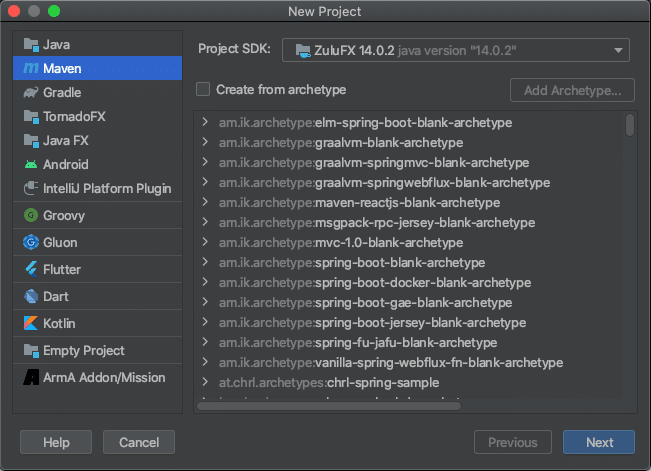Screen dimensions: 651x471
Task: Click the Dart logo icon
Action: click(x=31, y=296)
